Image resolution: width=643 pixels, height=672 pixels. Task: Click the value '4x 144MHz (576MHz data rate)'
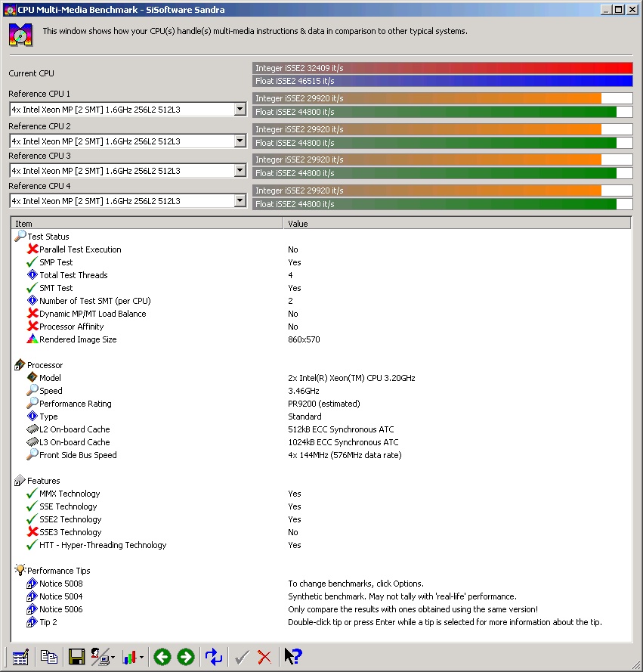(x=345, y=455)
